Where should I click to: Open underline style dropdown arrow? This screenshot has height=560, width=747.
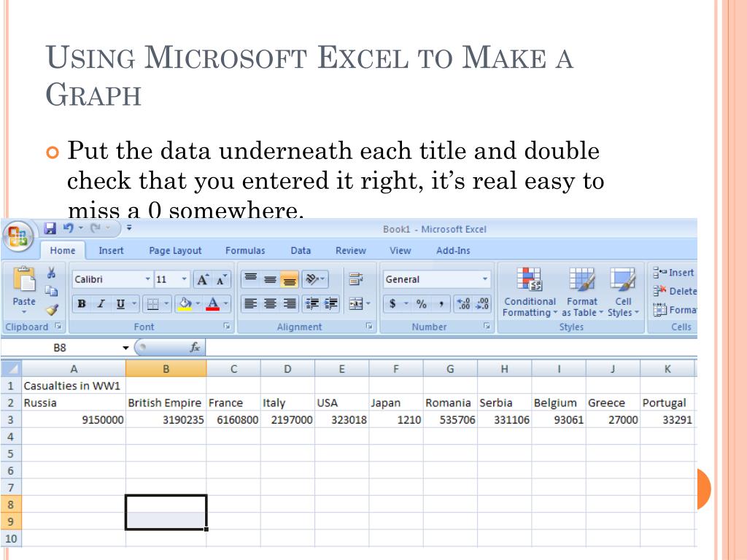point(134,303)
